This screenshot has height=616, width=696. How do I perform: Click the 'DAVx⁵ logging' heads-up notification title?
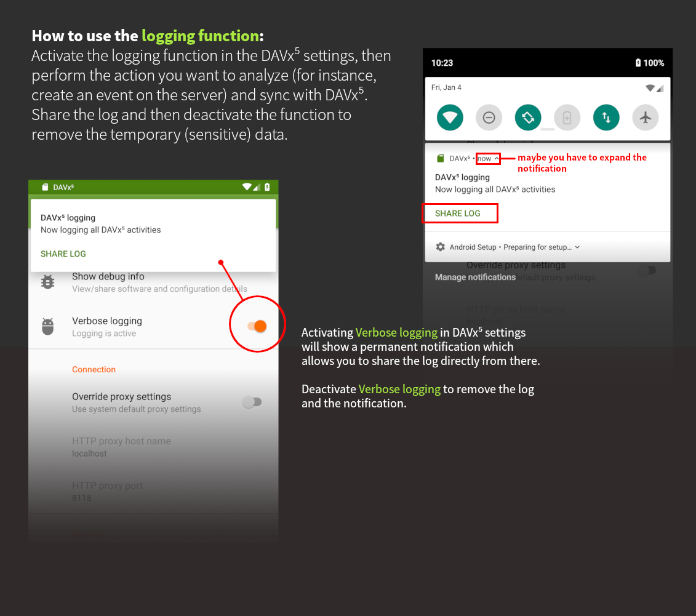tap(68, 218)
